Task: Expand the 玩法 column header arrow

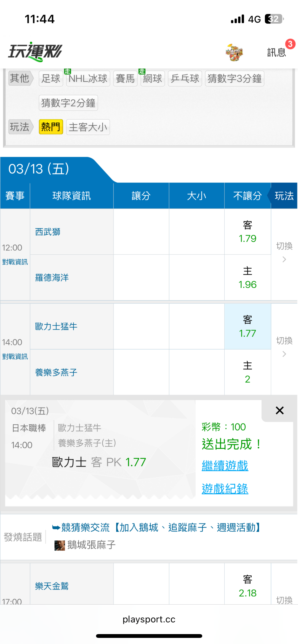Action: 284,196
